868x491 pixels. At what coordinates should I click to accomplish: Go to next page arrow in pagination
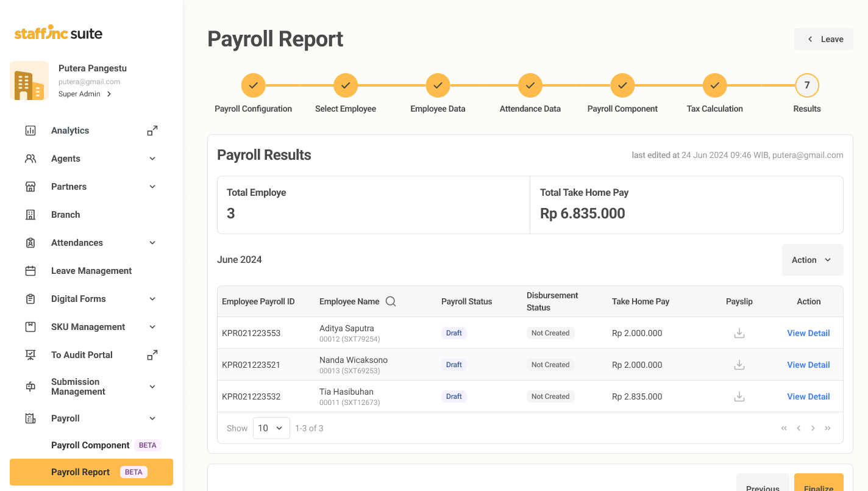(813, 428)
